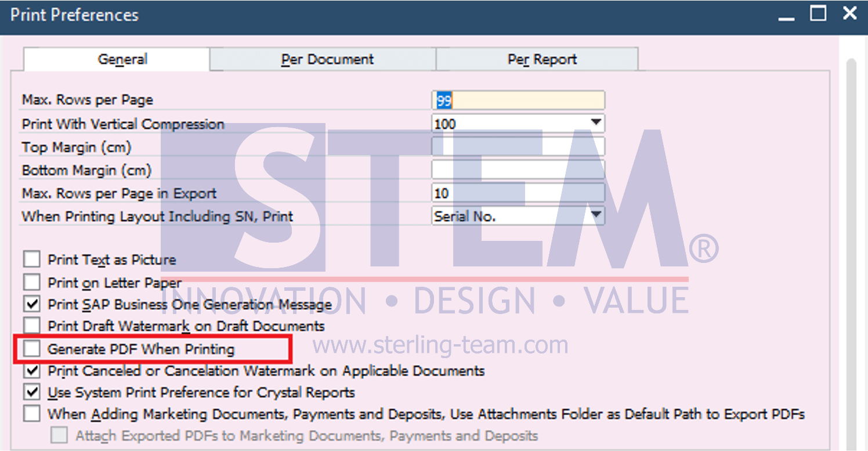
Task: Click the Max. Rows per Page field
Action: click(x=518, y=100)
